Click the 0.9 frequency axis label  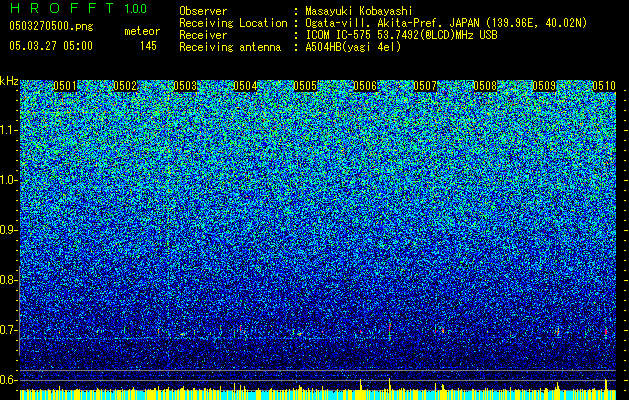point(8,230)
